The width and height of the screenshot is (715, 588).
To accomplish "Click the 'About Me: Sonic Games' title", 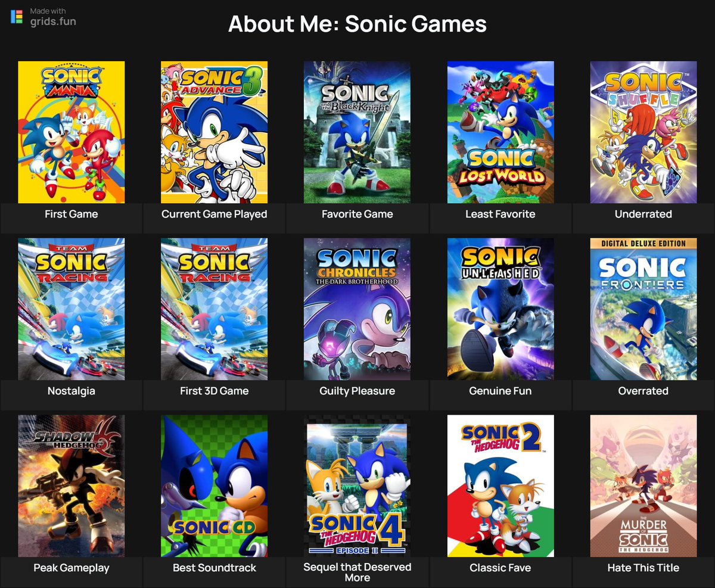I will 357,24.
